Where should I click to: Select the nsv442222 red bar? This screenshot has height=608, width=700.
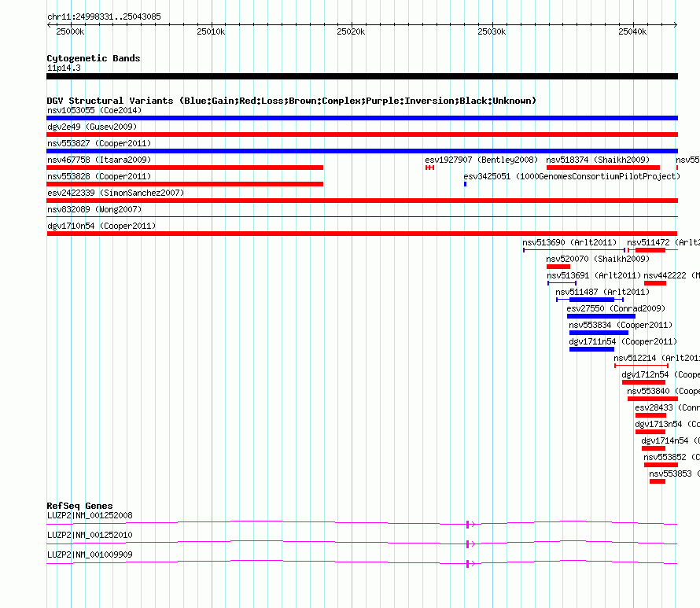(655, 283)
